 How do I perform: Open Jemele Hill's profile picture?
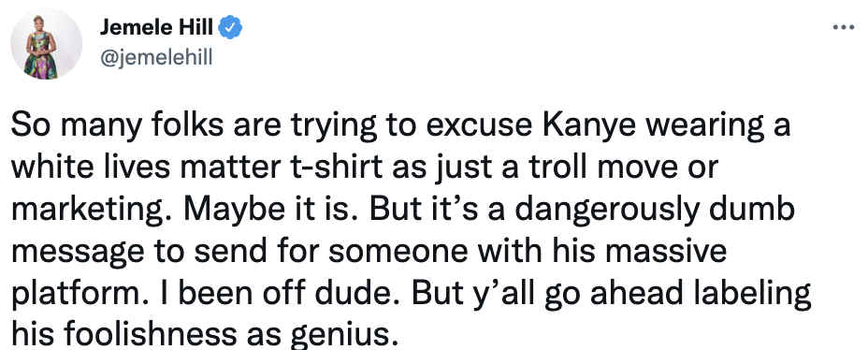(x=47, y=44)
